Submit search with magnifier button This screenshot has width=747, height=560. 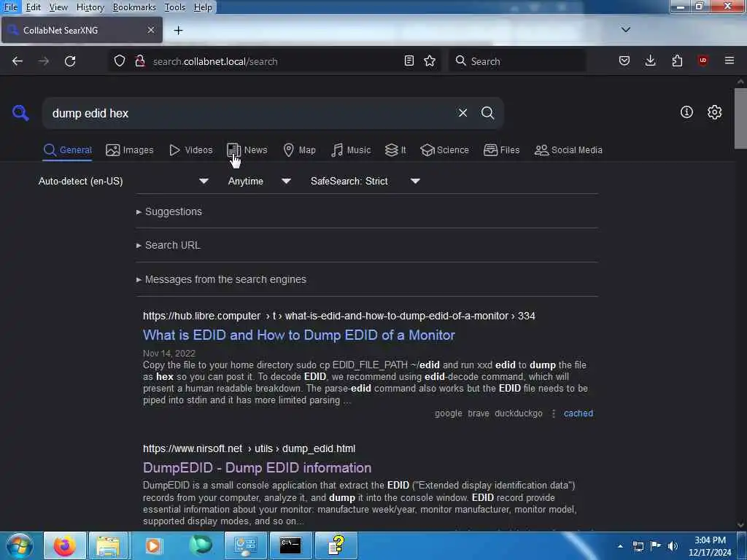(x=487, y=113)
